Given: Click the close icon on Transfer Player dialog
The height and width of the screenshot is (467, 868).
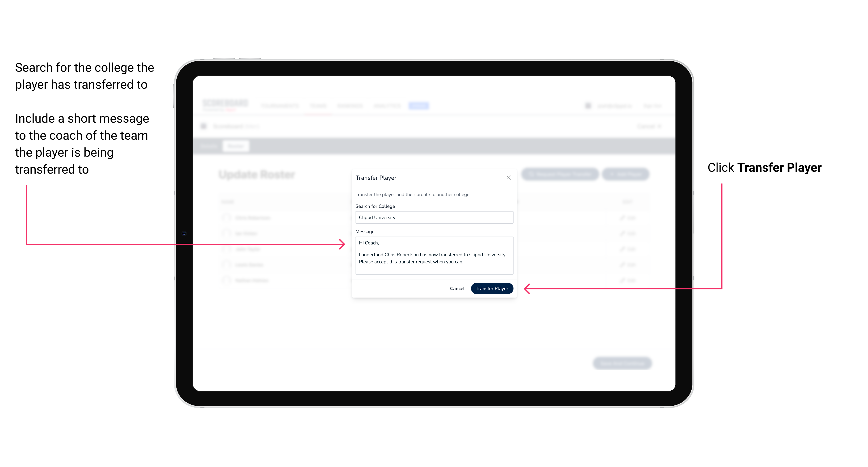Looking at the screenshot, I should (x=508, y=178).
